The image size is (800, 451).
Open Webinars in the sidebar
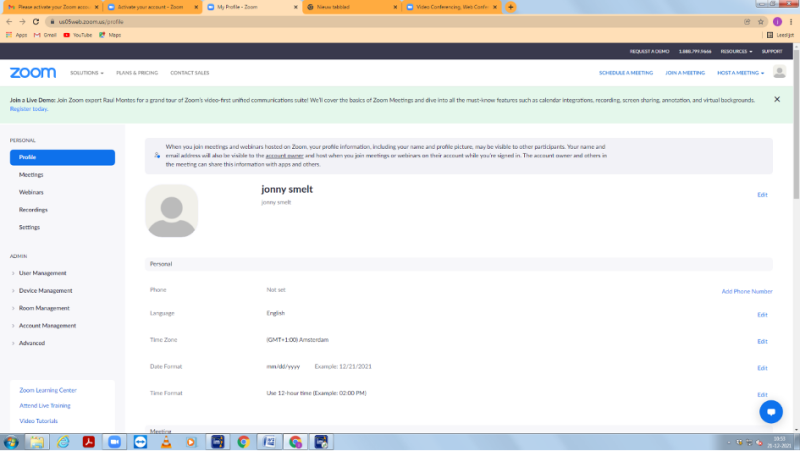click(31, 192)
